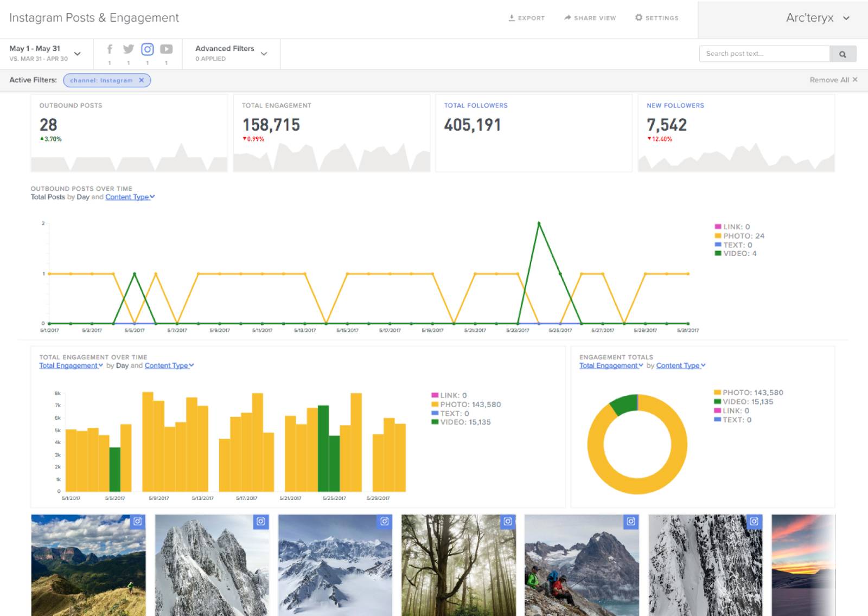Click the 405,191 total followers value
The width and height of the screenshot is (868, 616).
point(473,125)
